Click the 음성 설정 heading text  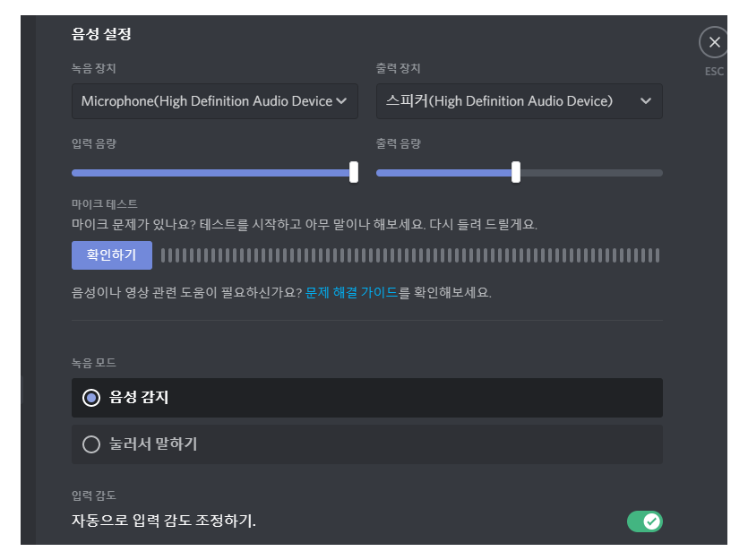(x=101, y=34)
